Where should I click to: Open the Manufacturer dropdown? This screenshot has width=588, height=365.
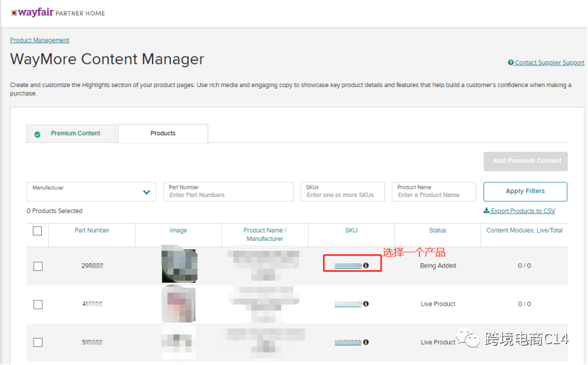point(91,192)
